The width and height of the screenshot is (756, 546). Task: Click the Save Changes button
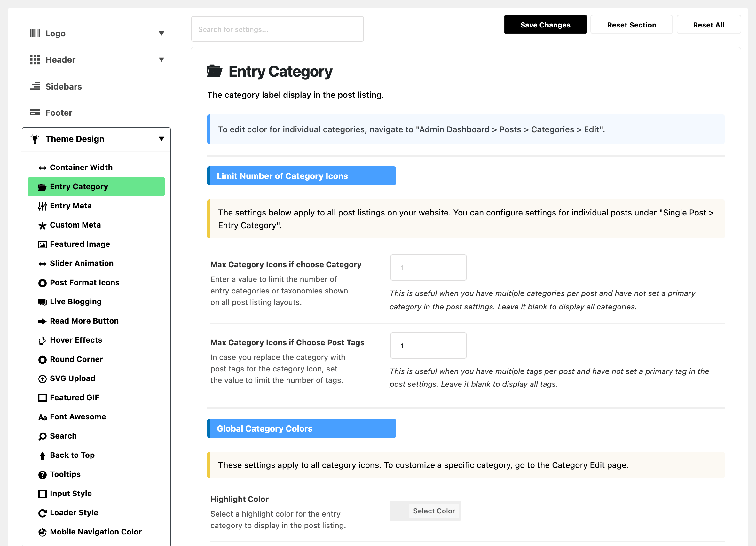545,25
